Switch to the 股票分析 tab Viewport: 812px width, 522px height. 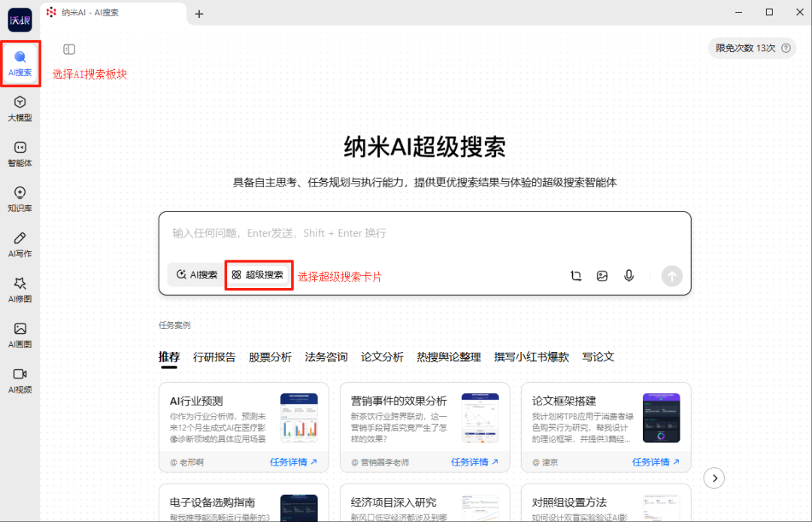271,357
